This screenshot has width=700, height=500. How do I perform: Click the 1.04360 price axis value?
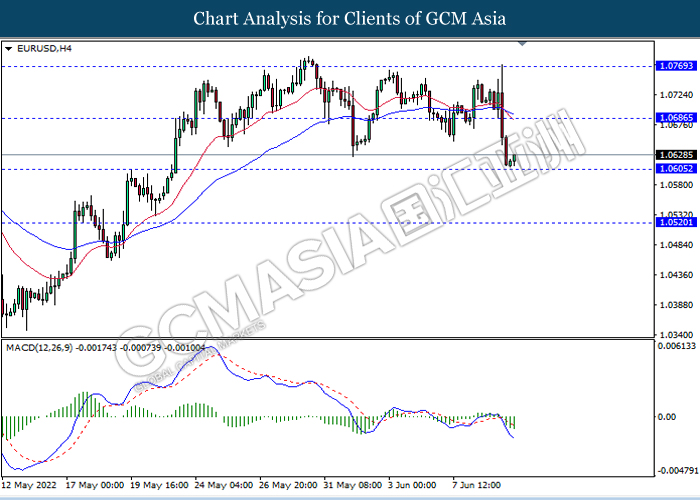coord(676,275)
